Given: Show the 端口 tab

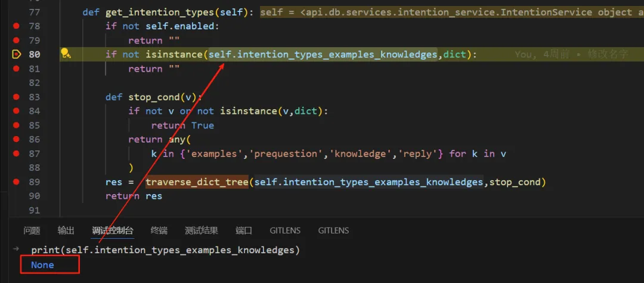Looking at the screenshot, I should pyautogui.click(x=243, y=230).
